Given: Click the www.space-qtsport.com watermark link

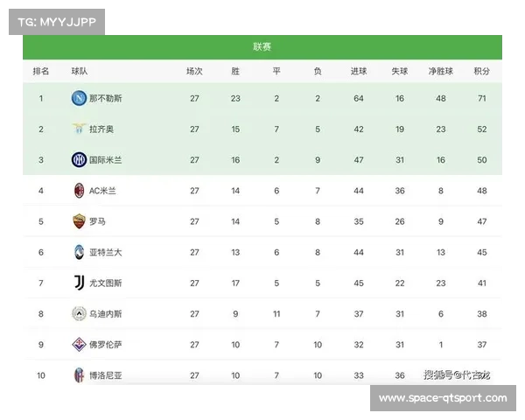Looking at the screenshot, I should [x=443, y=398].
